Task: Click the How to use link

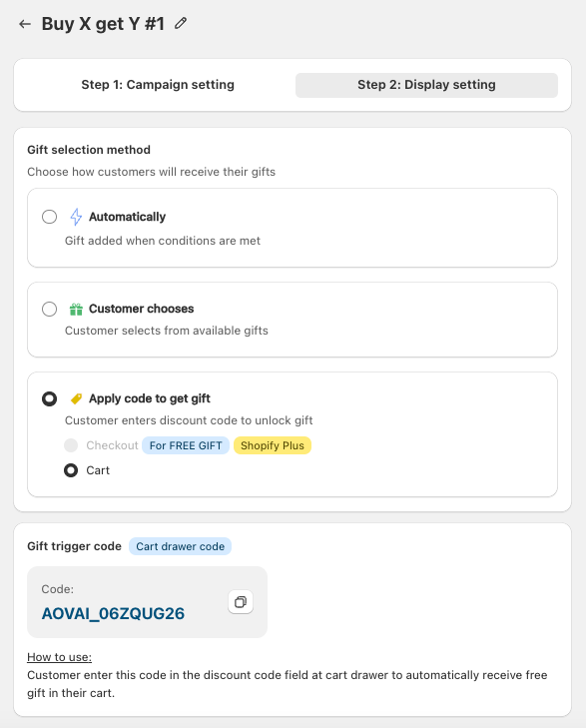Action: pos(59,657)
